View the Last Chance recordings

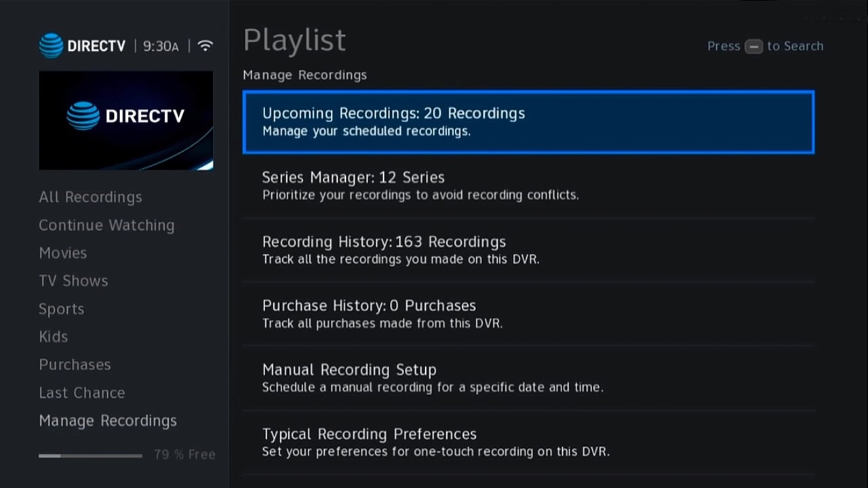click(82, 393)
